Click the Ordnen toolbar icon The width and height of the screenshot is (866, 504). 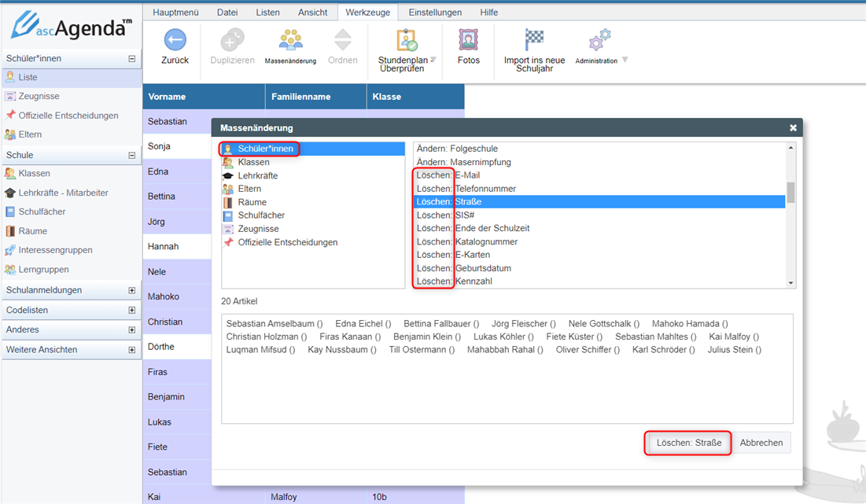(x=342, y=40)
